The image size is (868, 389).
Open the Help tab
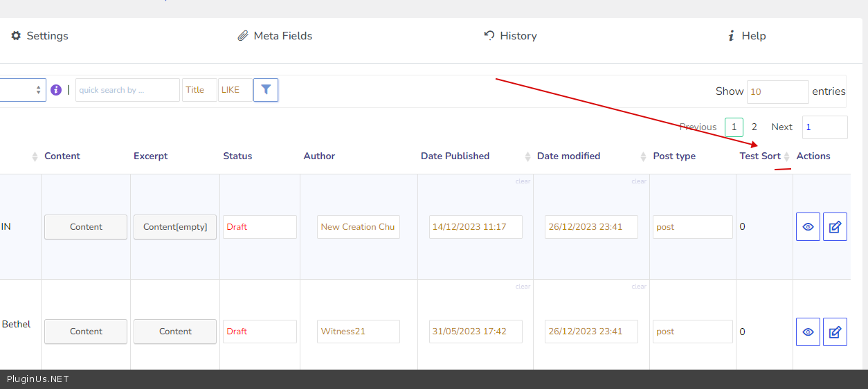746,36
